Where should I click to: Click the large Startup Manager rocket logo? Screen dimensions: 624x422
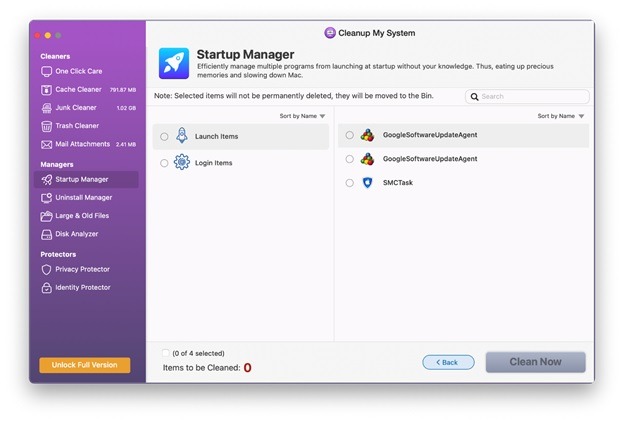[174, 64]
